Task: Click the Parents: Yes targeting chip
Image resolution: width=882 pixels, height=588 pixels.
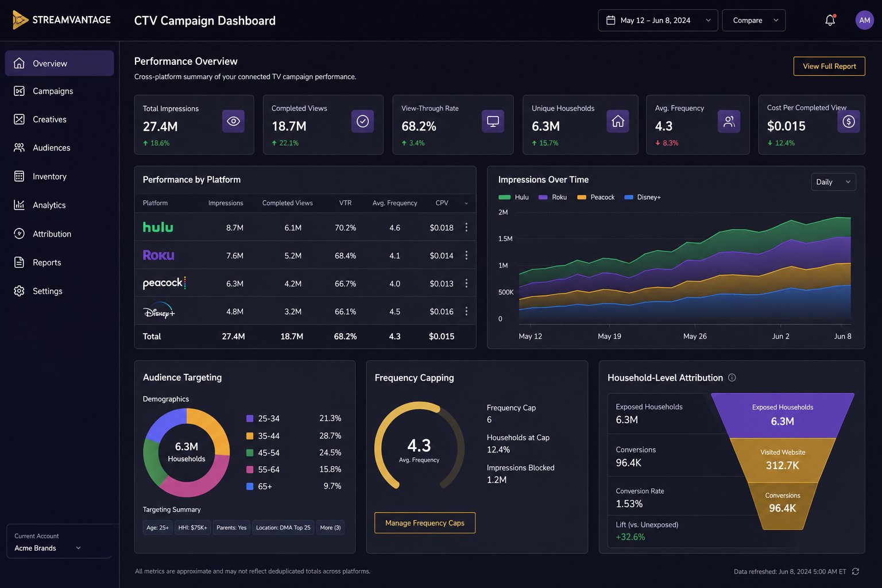Action: pos(231,528)
